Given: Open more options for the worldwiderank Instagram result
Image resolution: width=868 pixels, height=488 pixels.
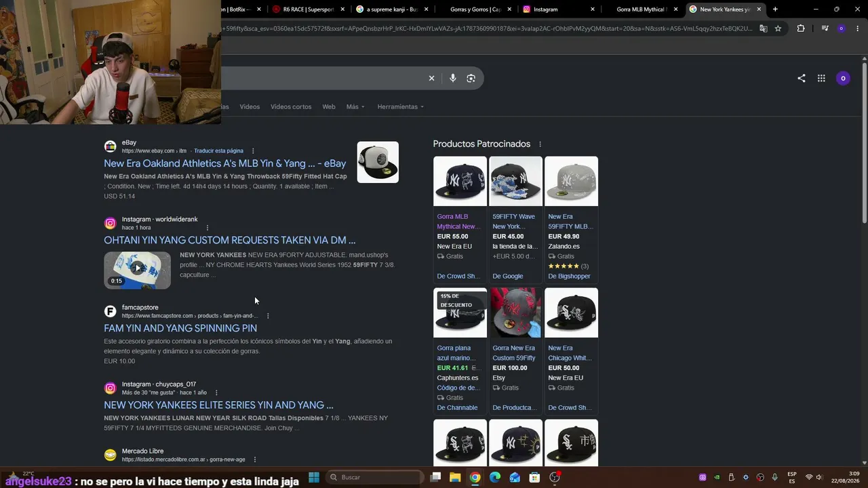Looking at the screenshot, I should 207,228.
